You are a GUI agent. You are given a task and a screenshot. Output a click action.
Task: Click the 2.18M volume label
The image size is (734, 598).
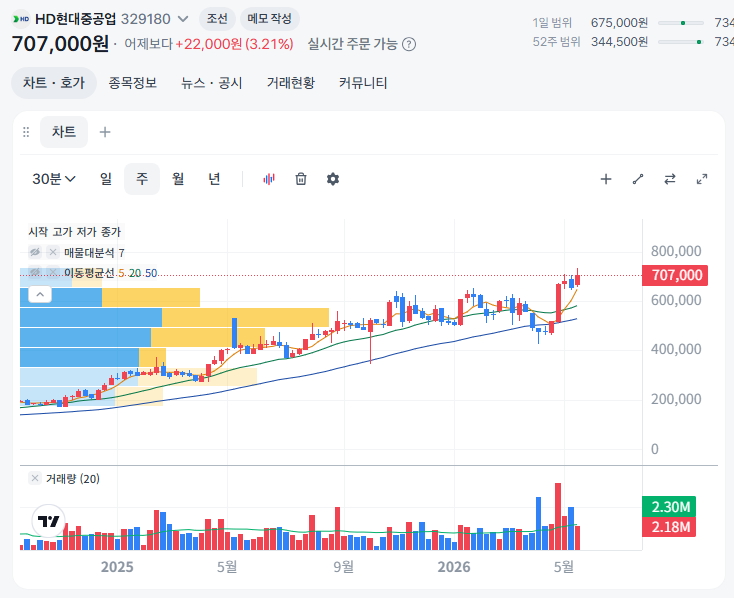coord(669,527)
